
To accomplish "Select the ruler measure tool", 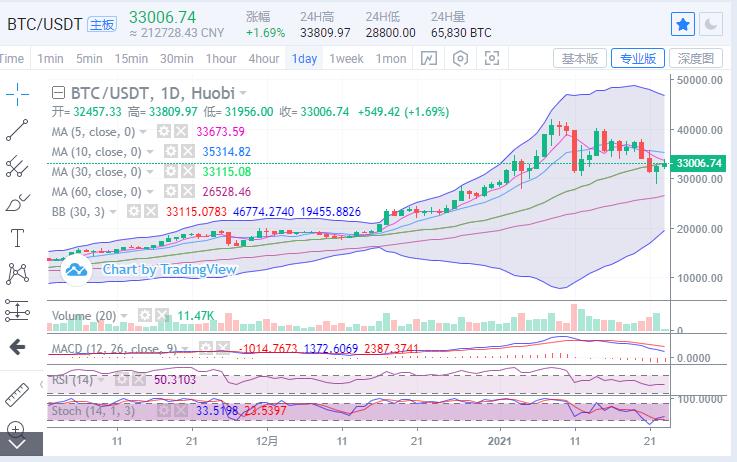I will pos(17,394).
